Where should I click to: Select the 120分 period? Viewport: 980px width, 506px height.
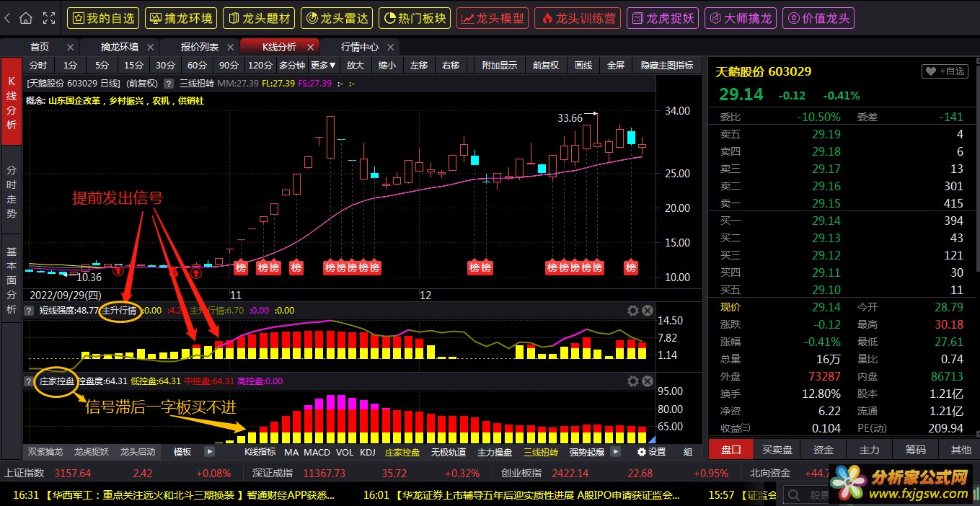(260, 65)
